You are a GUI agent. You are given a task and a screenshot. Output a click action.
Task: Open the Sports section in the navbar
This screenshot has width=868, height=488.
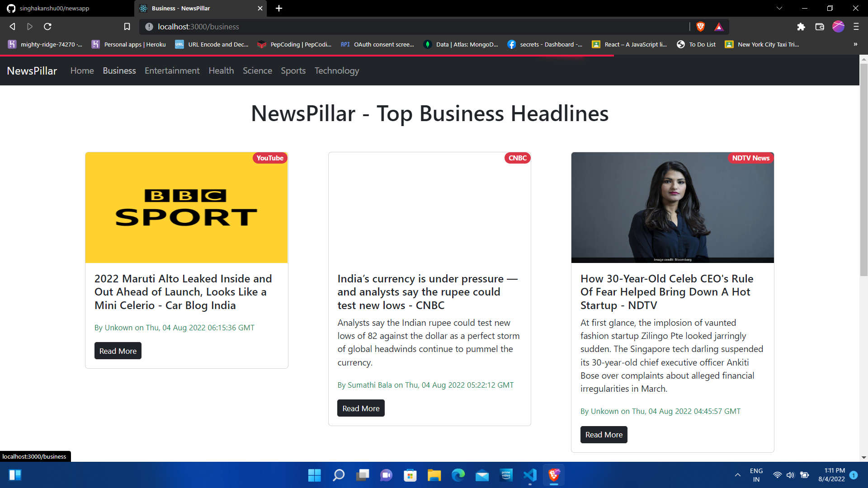pyautogui.click(x=293, y=70)
